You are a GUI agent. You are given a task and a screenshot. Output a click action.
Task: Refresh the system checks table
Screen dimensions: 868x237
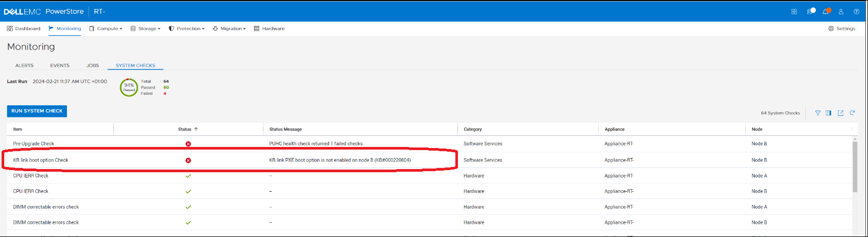[852, 113]
